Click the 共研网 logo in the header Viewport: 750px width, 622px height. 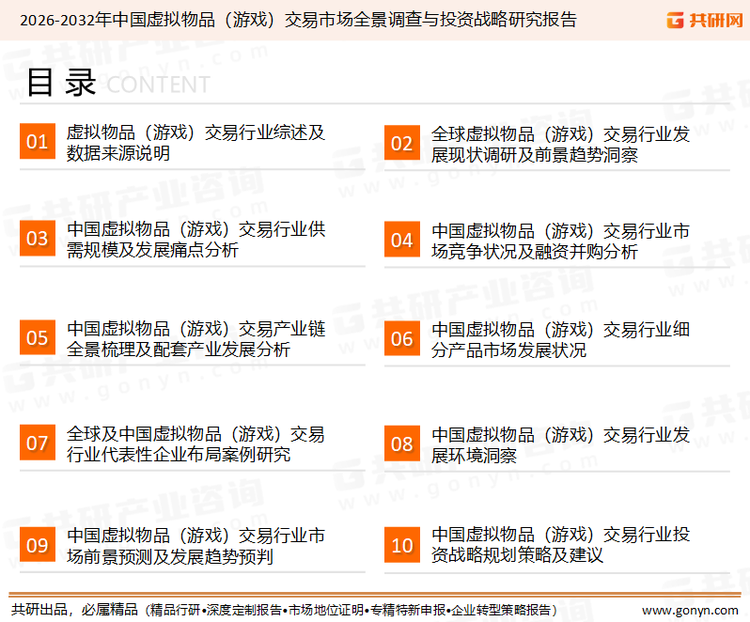(705, 20)
